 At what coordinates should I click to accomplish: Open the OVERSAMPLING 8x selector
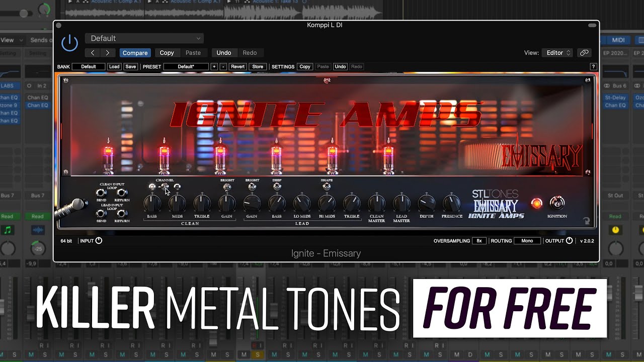tap(479, 241)
